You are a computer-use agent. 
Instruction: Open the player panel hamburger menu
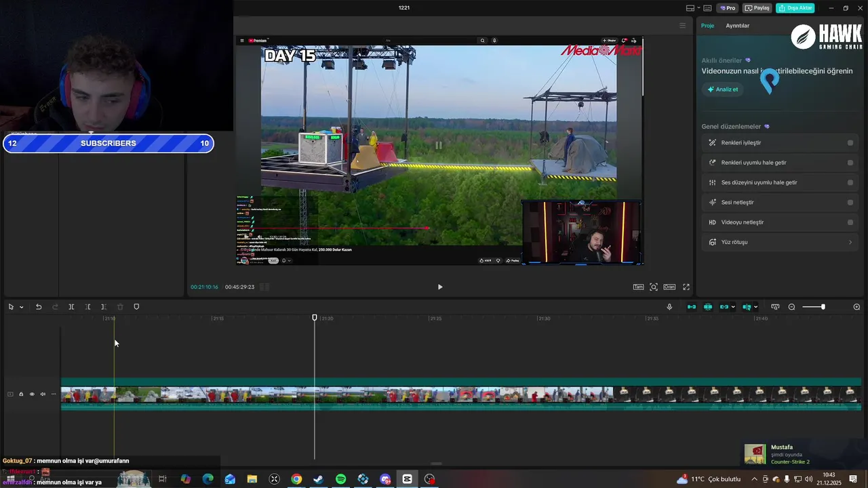click(x=683, y=26)
